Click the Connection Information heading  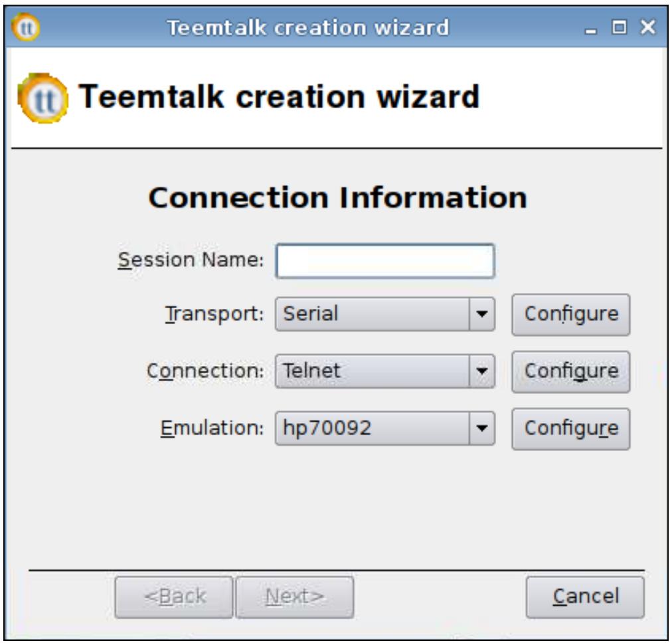338,197
